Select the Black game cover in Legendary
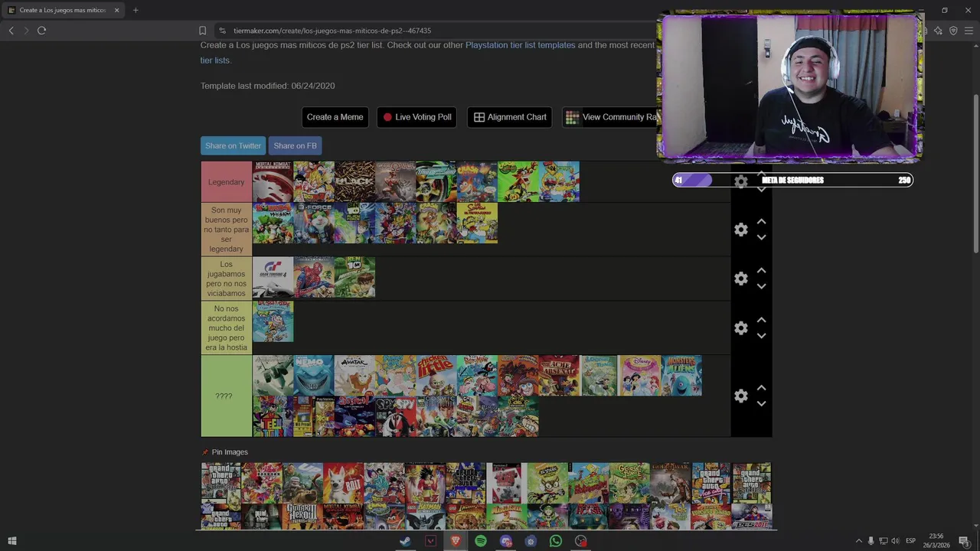The image size is (980, 551). tap(354, 181)
